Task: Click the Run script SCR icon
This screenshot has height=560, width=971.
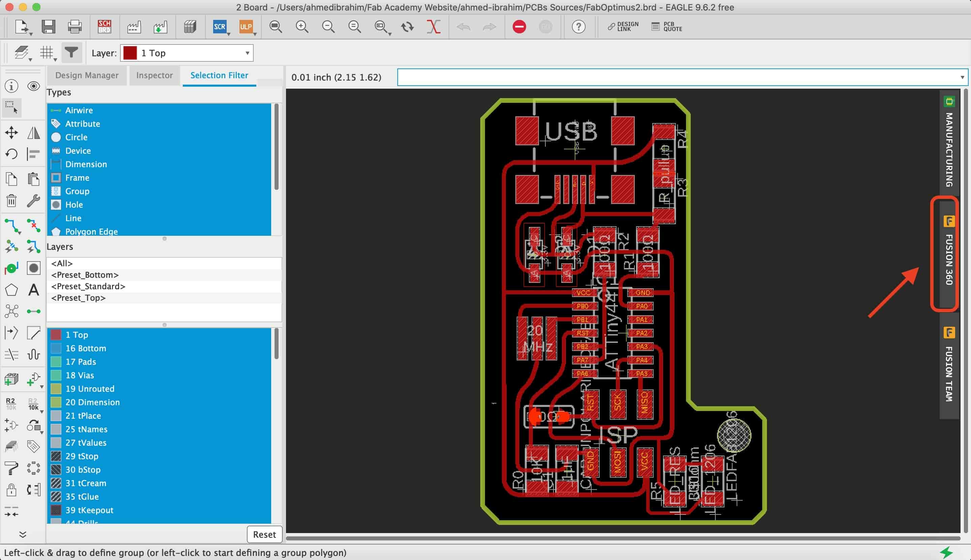Action: coord(219,27)
